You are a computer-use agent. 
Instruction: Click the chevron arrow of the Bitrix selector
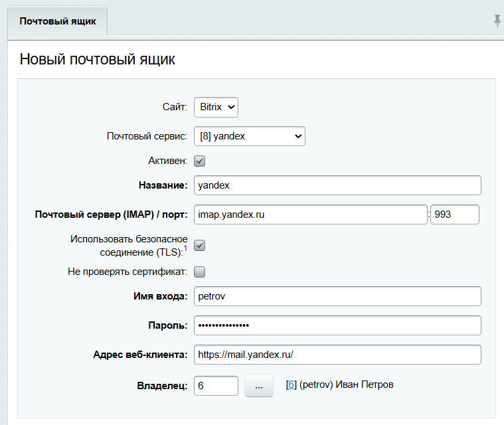pos(231,107)
